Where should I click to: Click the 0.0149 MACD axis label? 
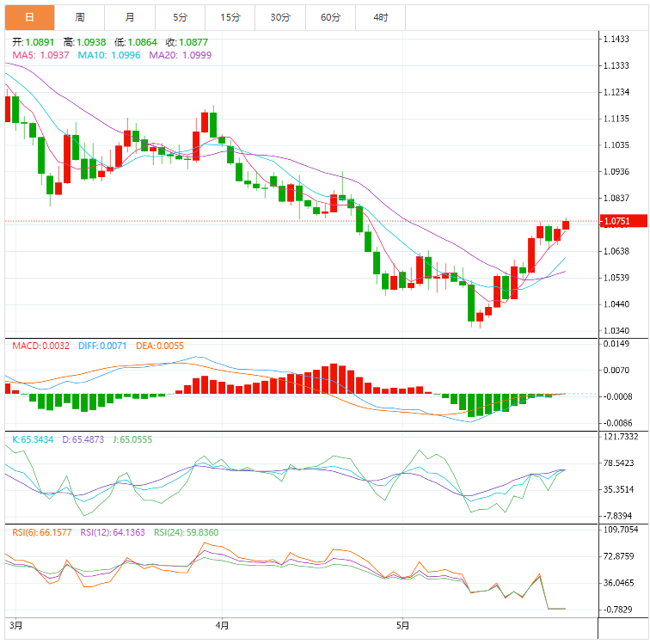coord(616,344)
